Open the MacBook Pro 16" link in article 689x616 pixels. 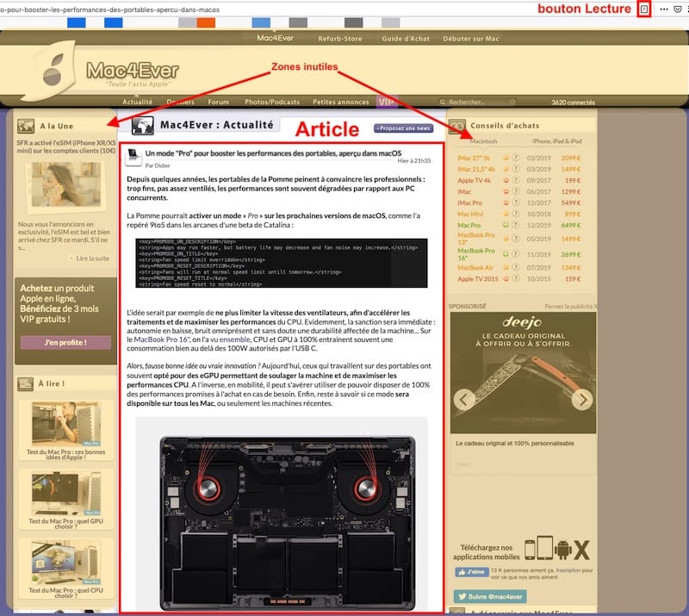tap(162, 339)
